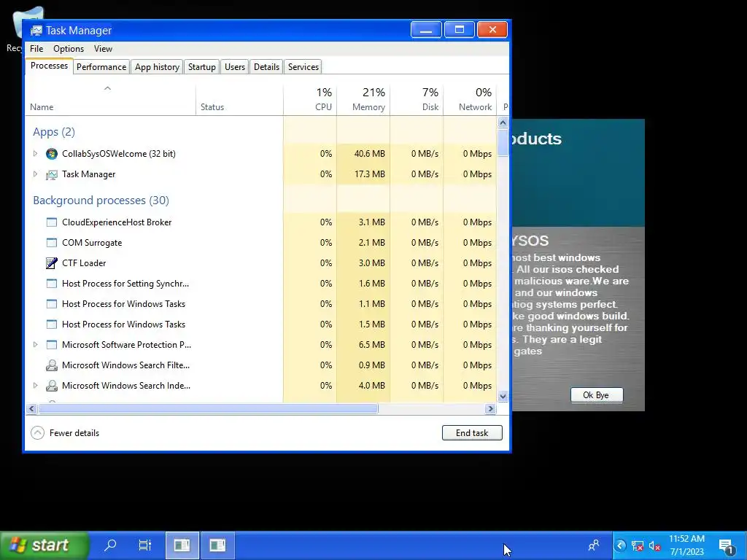The image size is (747, 560).
Task: Click the End task button
Action: pos(472,433)
